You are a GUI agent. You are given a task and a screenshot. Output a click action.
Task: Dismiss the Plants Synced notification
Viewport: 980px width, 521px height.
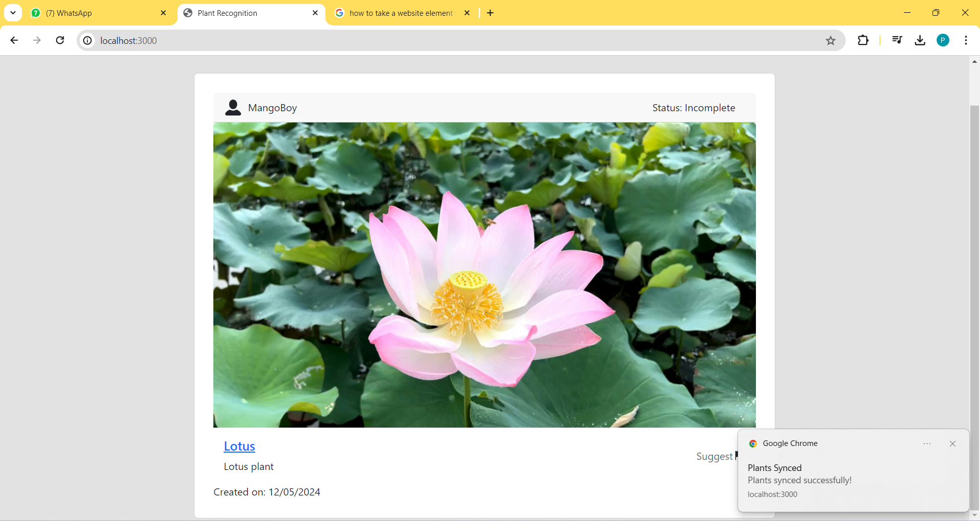pos(952,443)
